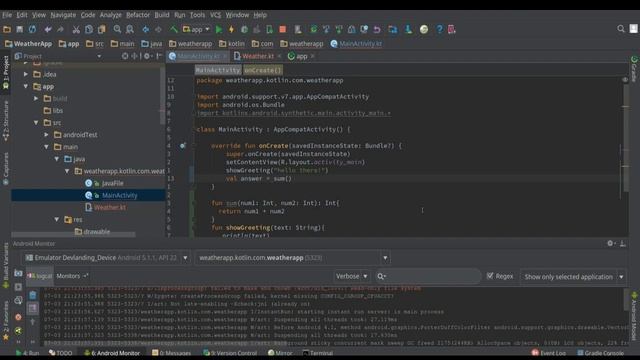
Task: Click the Back navigation arrow icon
Action: tap(145, 29)
